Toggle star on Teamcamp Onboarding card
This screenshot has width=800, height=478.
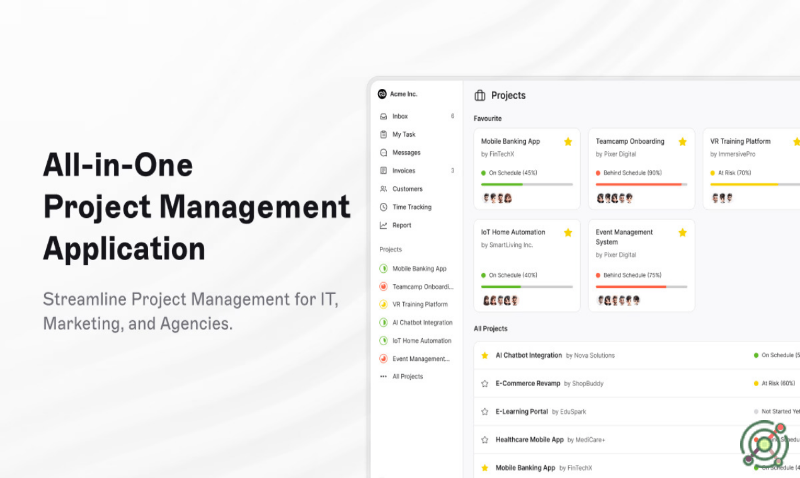(x=683, y=142)
